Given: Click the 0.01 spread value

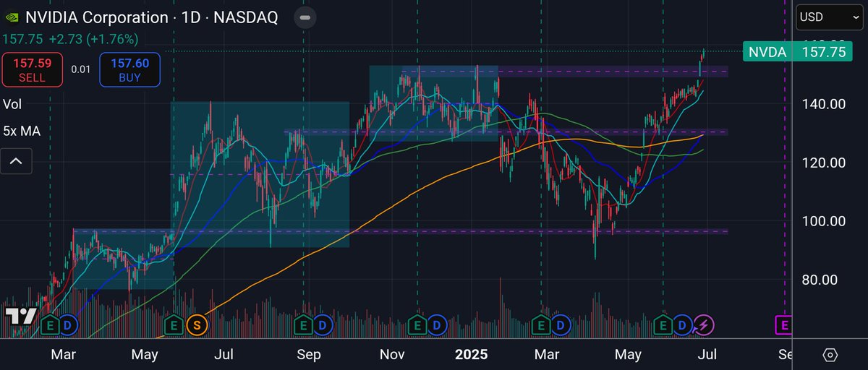Looking at the screenshot, I should (x=80, y=69).
